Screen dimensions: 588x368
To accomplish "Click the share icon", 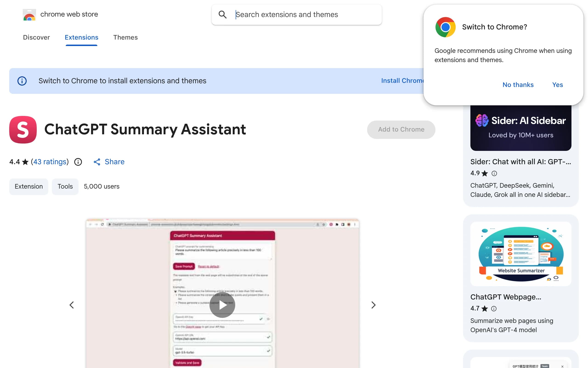I will (97, 162).
